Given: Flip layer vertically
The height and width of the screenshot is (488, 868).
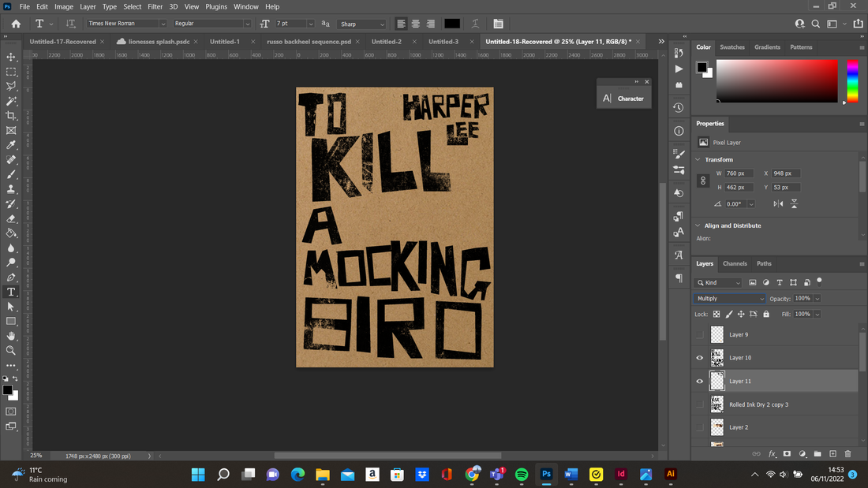Looking at the screenshot, I should pos(795,204).
